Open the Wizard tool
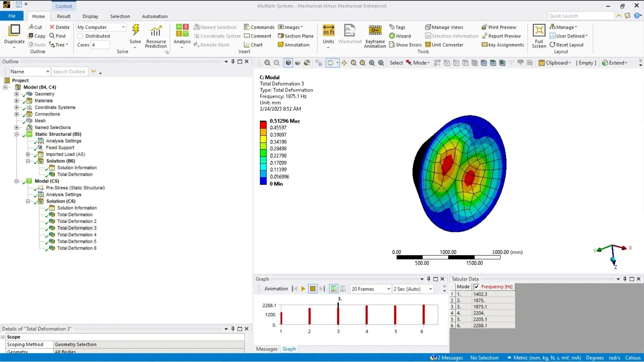This screenshot has width=644, height=362. point(400,36)
